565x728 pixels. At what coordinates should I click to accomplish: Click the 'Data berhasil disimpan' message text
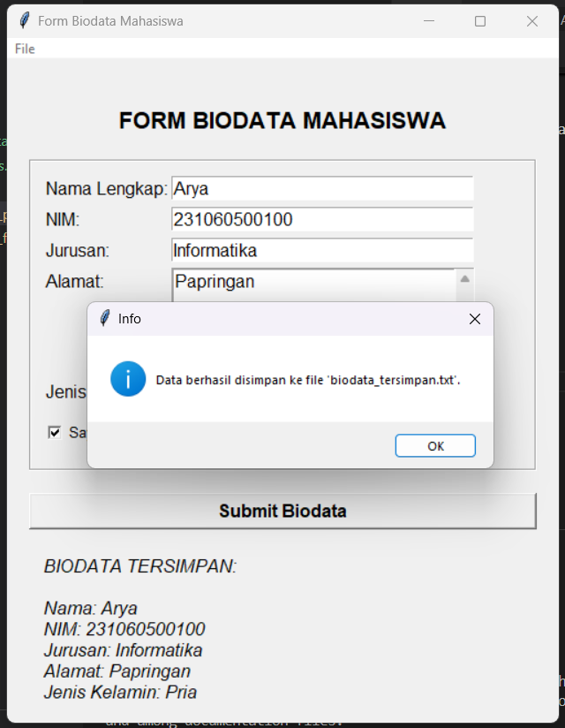[308, 380]
